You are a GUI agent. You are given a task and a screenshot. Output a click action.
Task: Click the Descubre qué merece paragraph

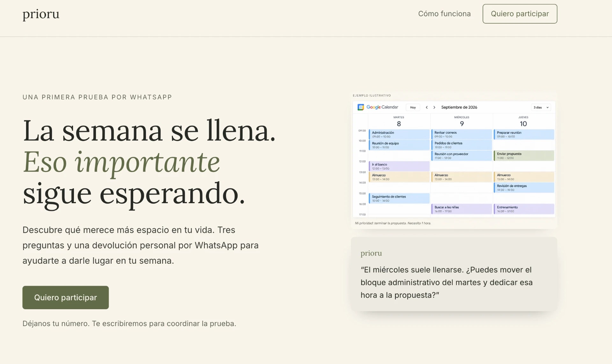(141, 245)
